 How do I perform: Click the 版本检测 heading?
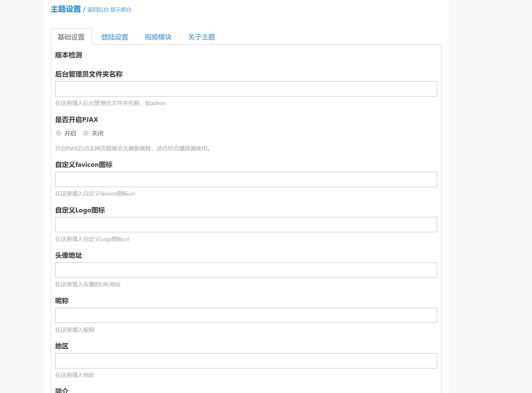(x=69, y=55)
